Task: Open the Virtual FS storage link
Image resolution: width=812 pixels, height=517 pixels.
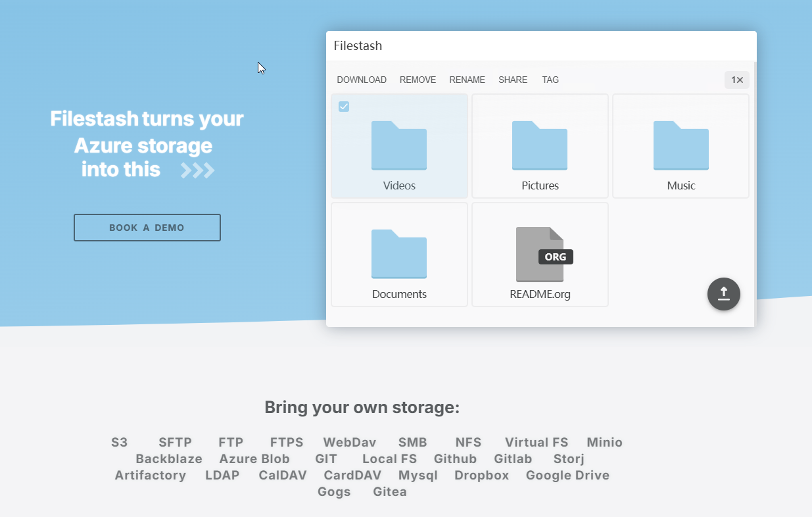Action: click(x=537, y=442)
